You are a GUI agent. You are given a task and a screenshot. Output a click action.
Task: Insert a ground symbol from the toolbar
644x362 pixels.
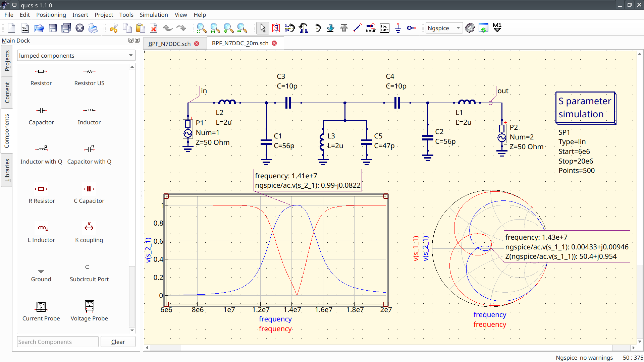(x=398, y=28)
